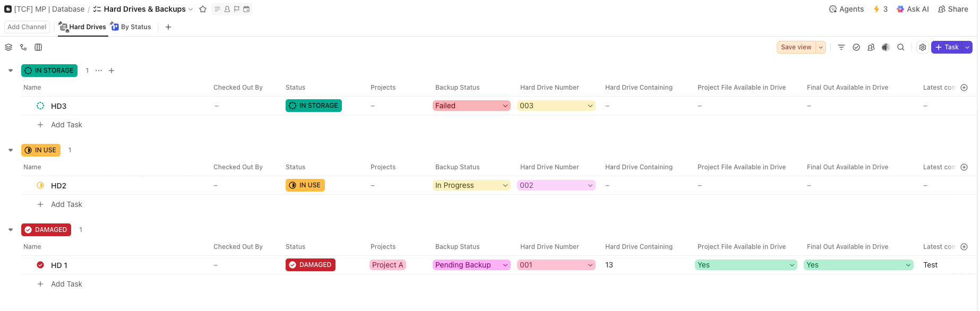The image size is (980, 311).
Task: Click the group-by layers icon
Action: (x=8, y=47)
